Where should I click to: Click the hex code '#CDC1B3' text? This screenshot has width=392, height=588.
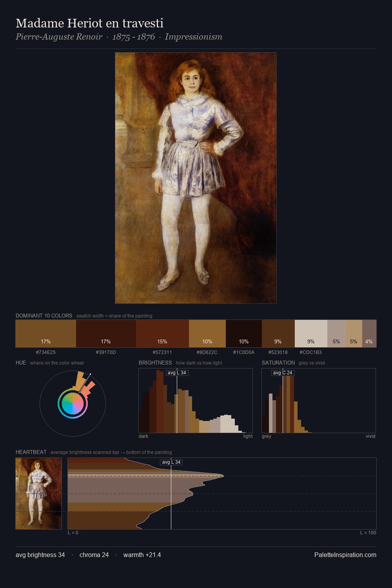pyautogui.click(x=311, y=352)
